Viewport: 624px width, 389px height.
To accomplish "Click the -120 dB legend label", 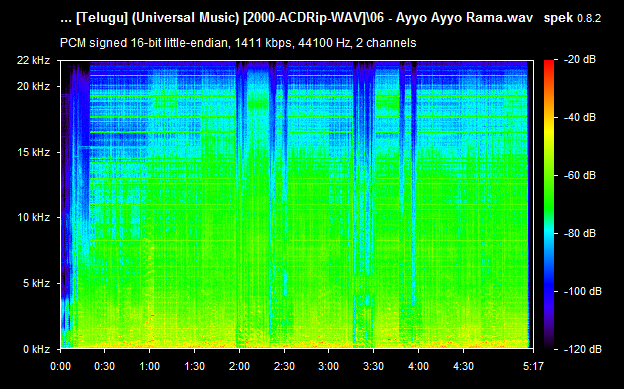I will click(x=582, y=349).
